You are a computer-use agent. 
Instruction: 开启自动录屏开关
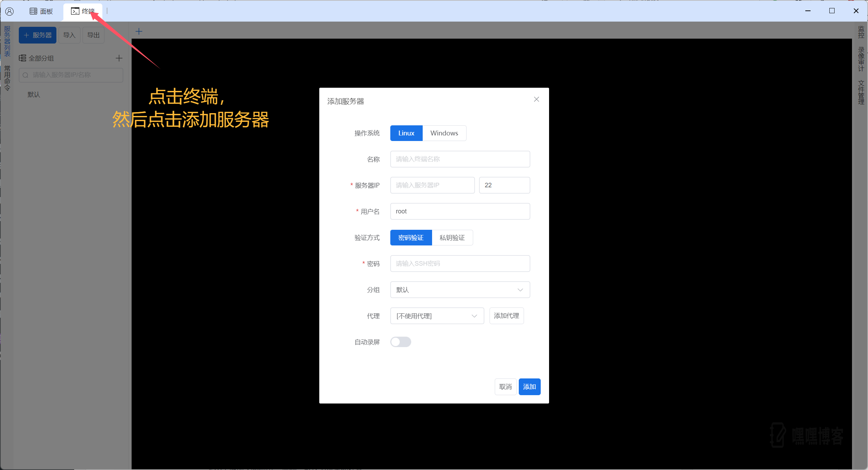coord(400,342)
